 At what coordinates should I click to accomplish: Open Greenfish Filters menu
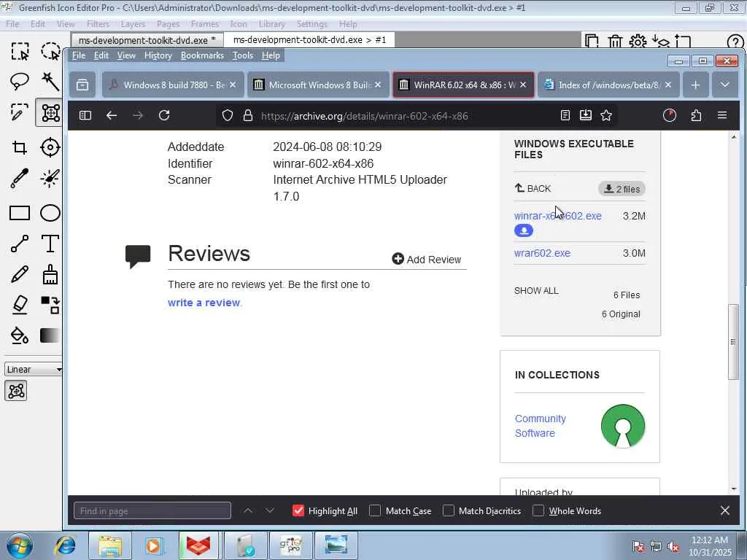tap(98, 24)
